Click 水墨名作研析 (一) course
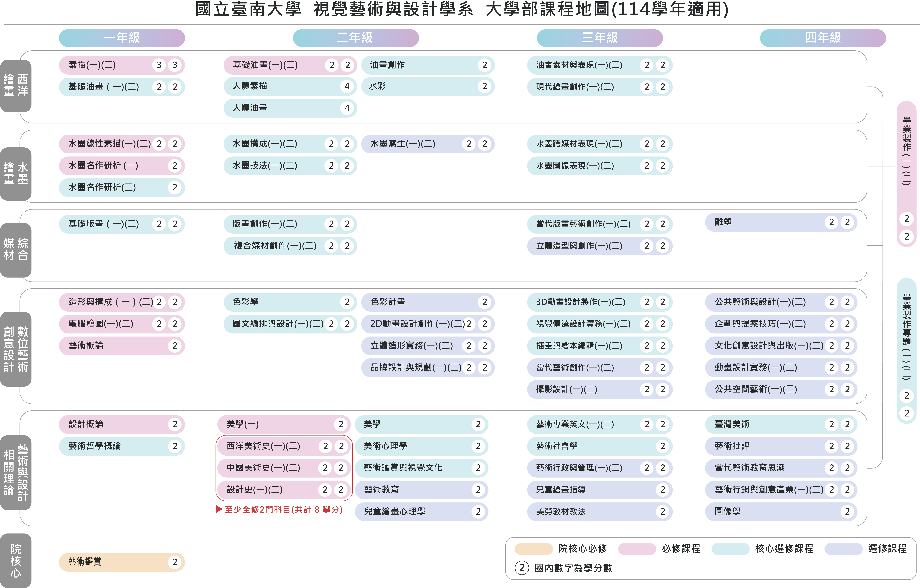The height and width of the screenshot is (588, 920). point(122,166)
